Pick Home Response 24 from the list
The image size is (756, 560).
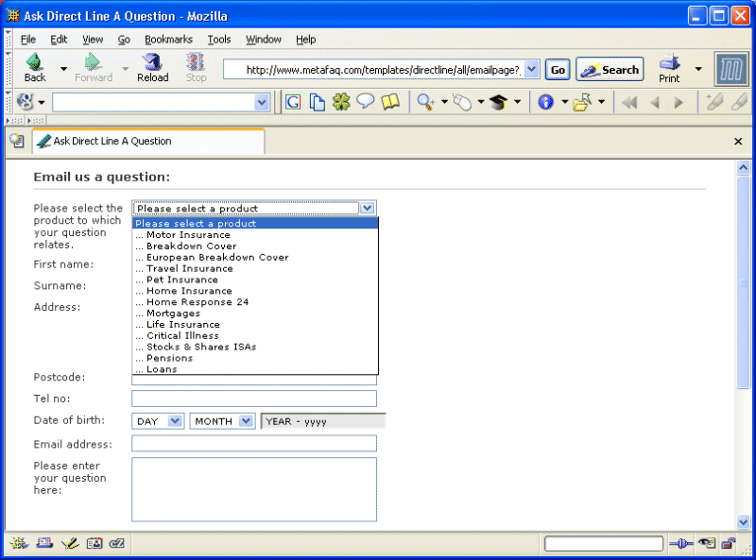(255, 302)
